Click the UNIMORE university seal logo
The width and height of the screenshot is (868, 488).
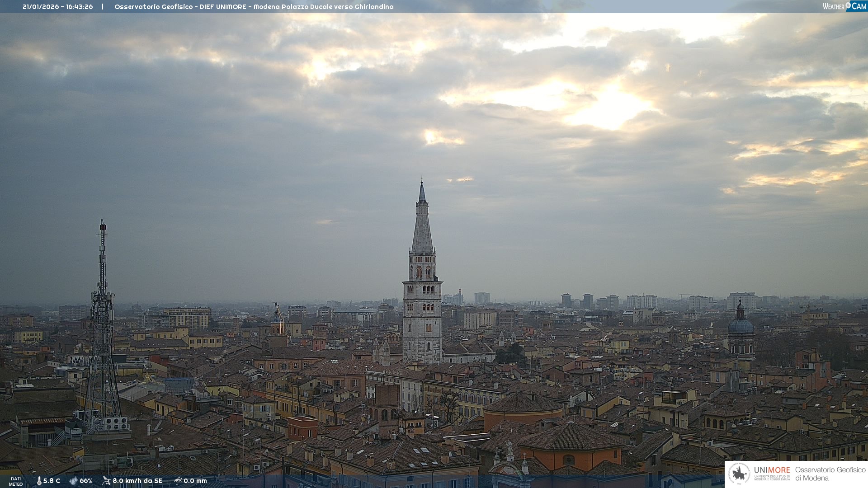[x=739, y=474]
